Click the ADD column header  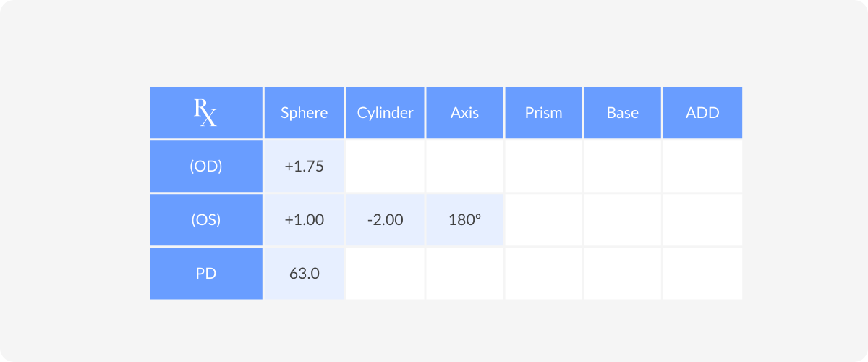point(702,113)
